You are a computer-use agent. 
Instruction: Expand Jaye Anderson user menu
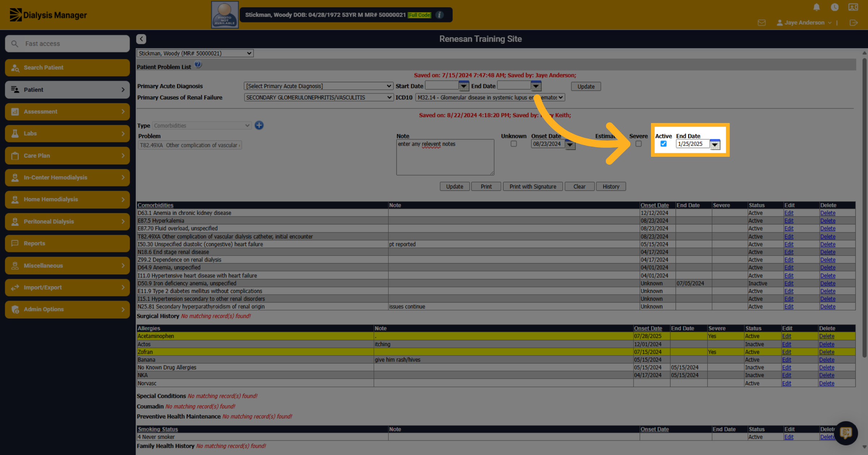click(x=804, y=22)
